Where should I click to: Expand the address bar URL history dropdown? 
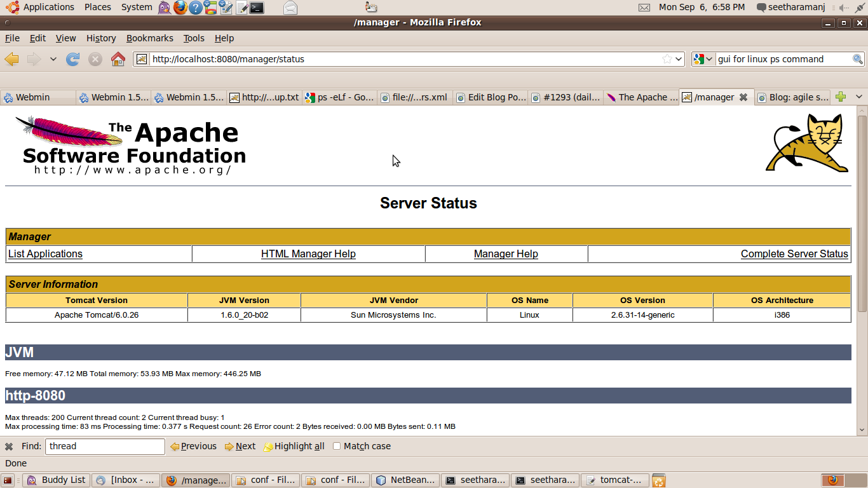679,59
